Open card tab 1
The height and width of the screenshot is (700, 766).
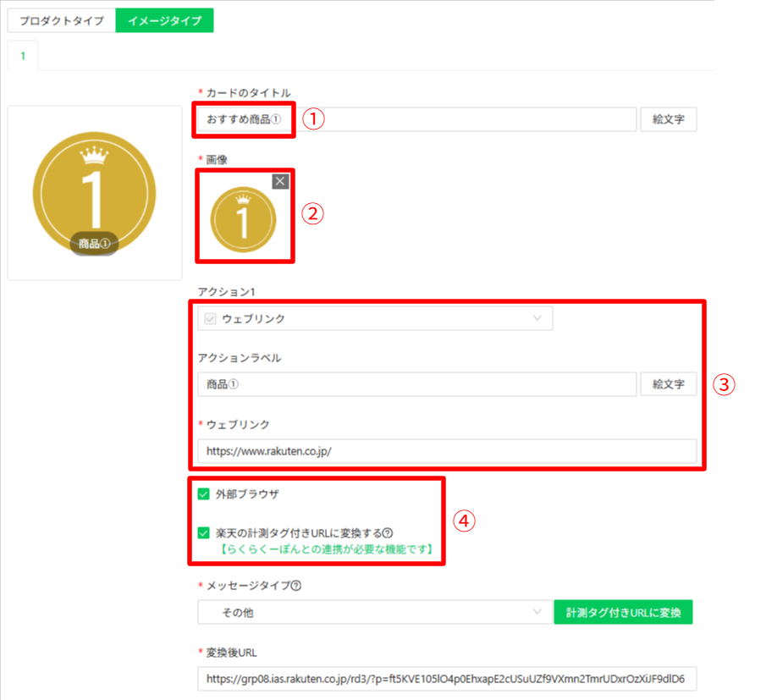coord(23,56)
